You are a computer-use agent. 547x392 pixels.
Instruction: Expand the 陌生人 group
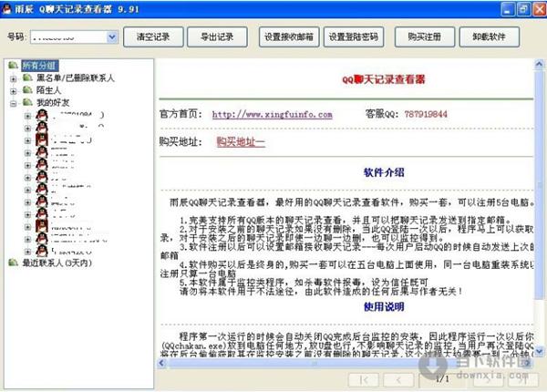coord(14,91)
